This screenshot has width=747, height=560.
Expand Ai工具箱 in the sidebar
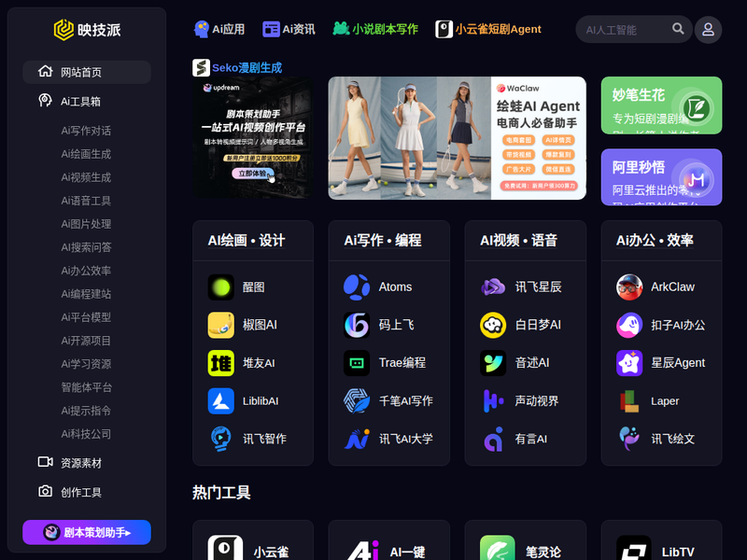point(87,101)
